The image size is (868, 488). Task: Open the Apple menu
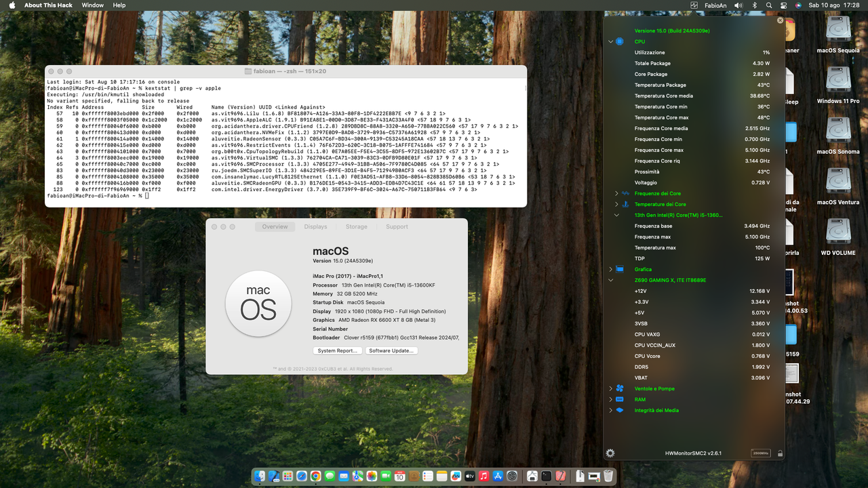[11, 5]
